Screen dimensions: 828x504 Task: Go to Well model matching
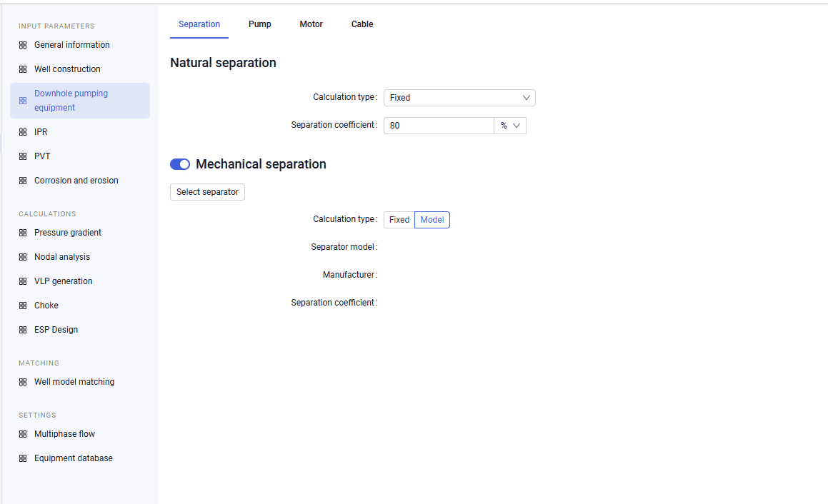80,382
